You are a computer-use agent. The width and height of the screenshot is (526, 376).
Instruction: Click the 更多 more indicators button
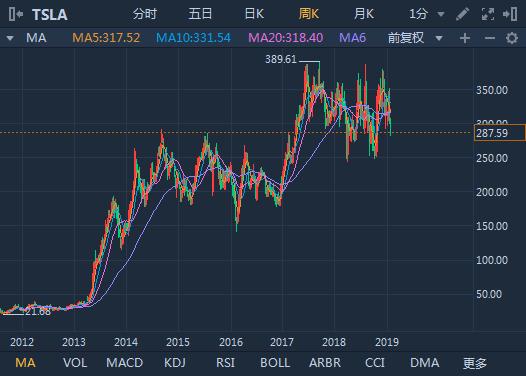[475, 363]
